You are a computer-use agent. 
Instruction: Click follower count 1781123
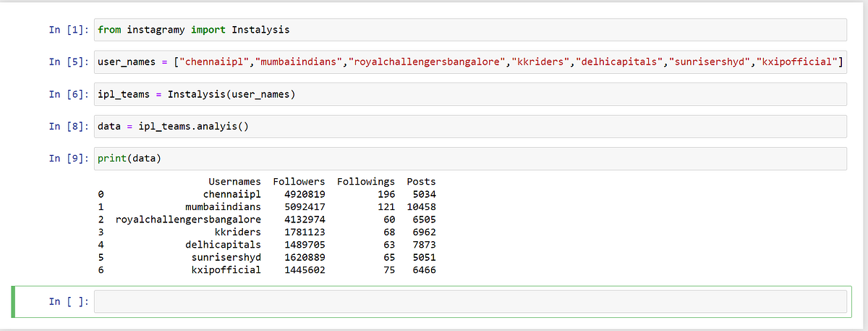click(x=305, y=232)
